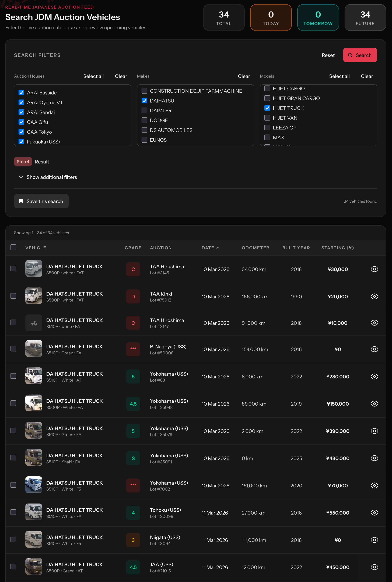Open thumbnail of Lot #70021 blue-white truck
Viewport: 392px width, 582px height.
click(x=34, y=485)
